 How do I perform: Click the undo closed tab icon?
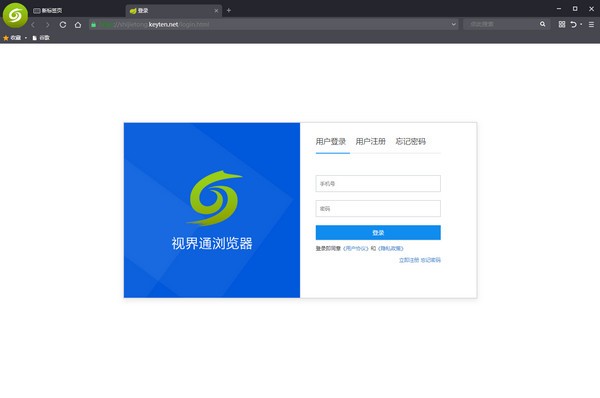pos(573,24)
